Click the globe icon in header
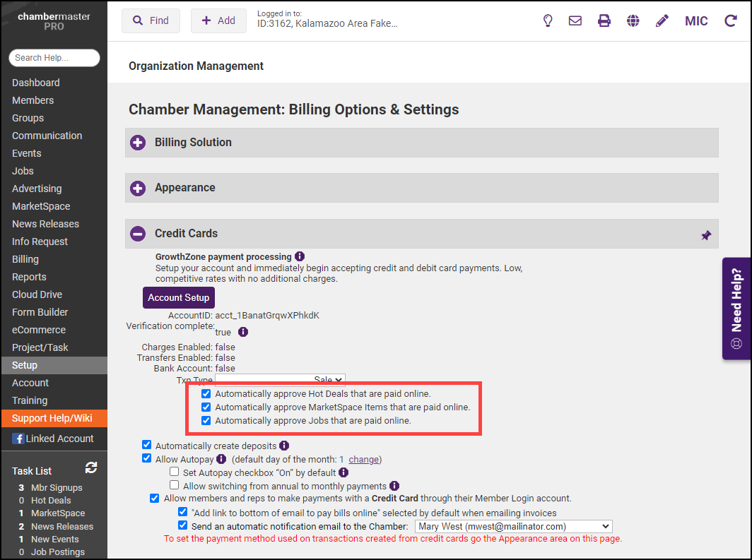The height and width of the screenshot is (560, 752). point(633,20)
